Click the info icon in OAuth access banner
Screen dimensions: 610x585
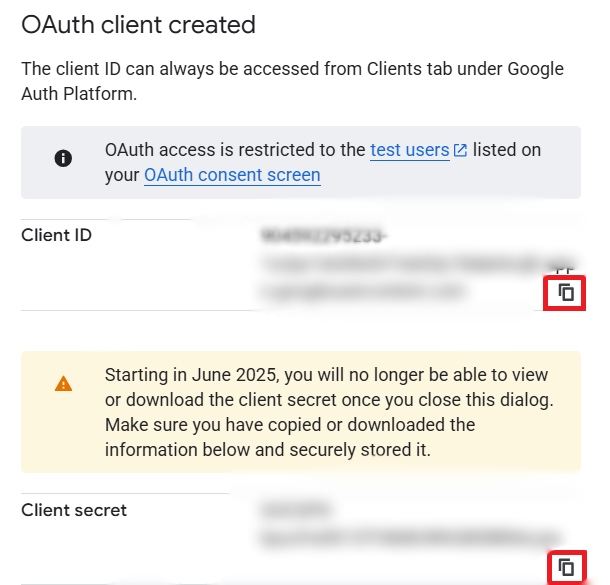click(x=63, y=158)
